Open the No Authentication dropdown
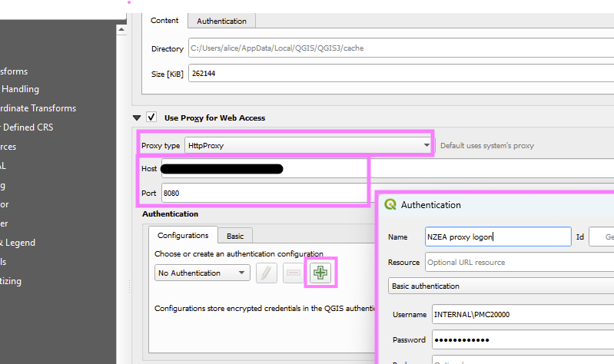Screen dimensions: 614x364 pyautogui.click(x=202, y=273)
